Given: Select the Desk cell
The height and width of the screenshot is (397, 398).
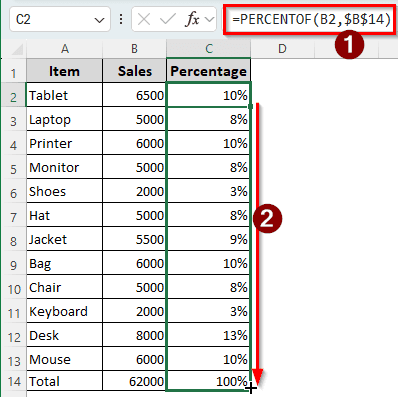Looking at the screenshot, I should (64, 335).
